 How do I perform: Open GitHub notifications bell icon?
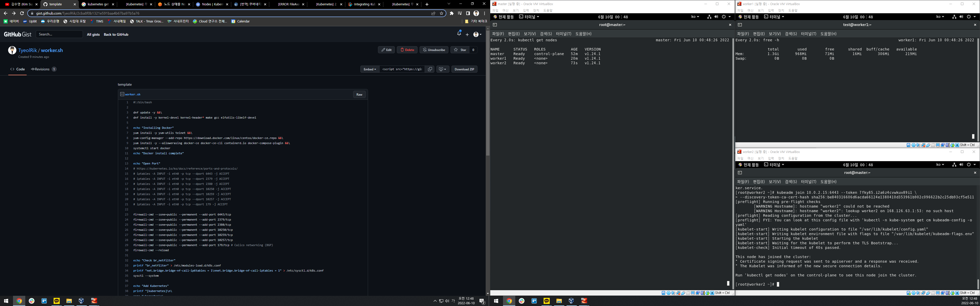click(459, 34)
